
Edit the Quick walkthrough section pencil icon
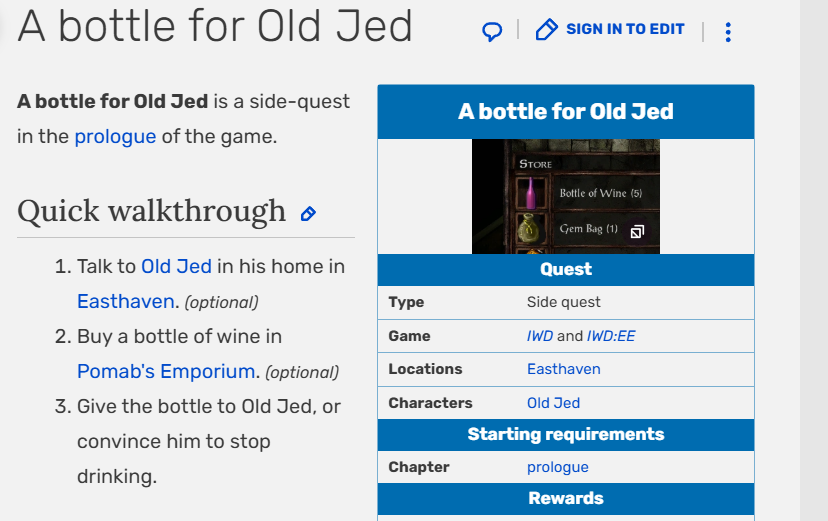[x=308, y=213]
